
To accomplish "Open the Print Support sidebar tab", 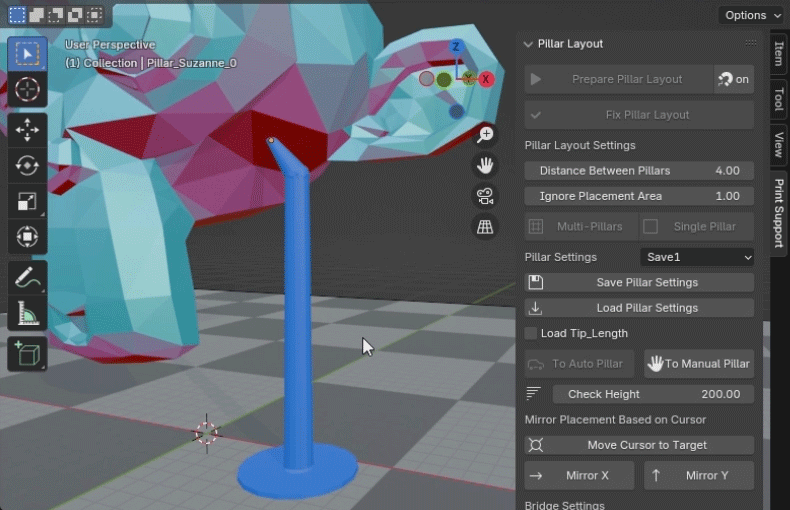I will pyautogui.click(x=779, y=213).
